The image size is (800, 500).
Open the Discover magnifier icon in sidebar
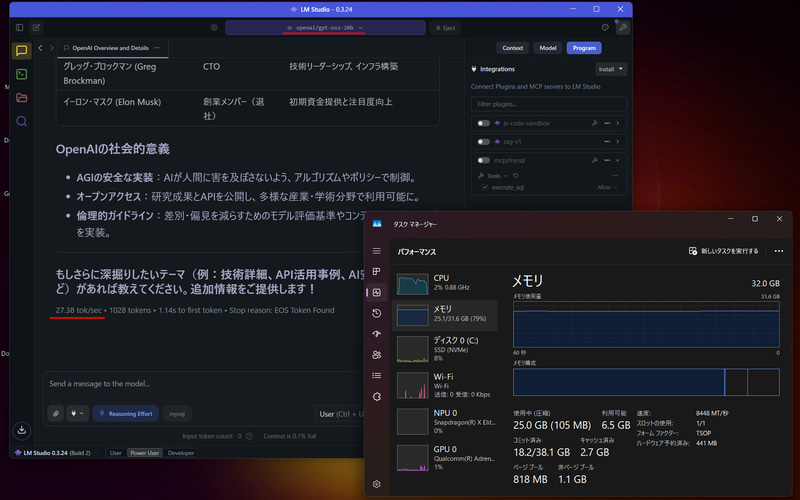[21, 121]
